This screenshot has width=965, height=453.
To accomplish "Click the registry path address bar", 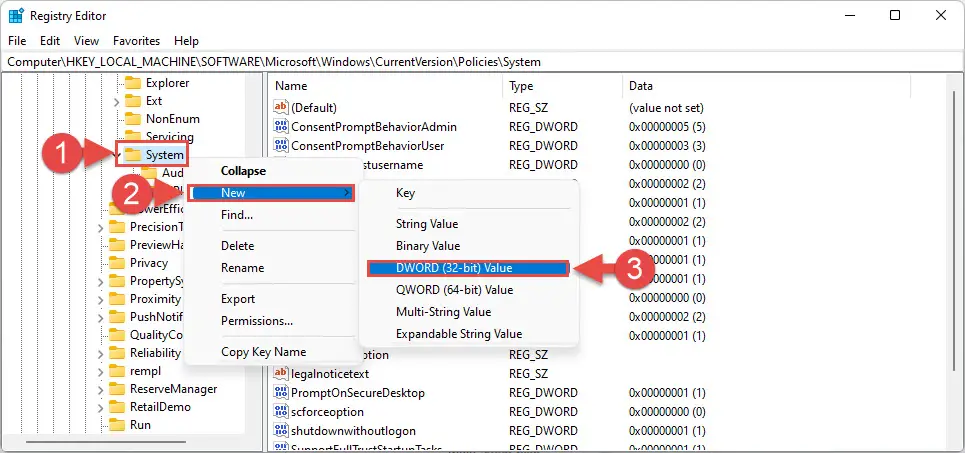I will 482,62.
